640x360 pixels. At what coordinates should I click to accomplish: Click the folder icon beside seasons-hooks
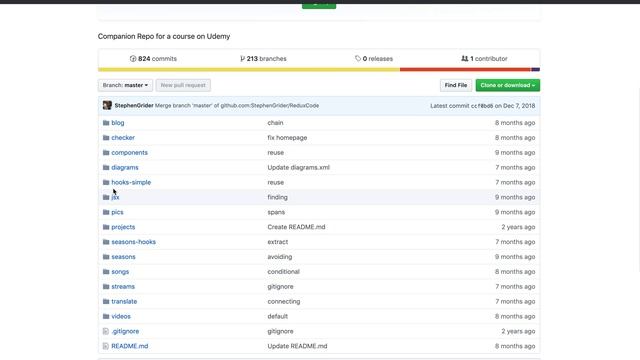click(106, 242)
